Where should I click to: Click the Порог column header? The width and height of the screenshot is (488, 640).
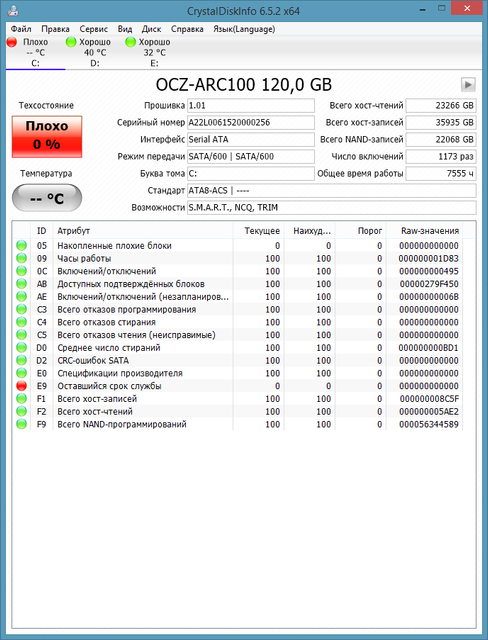tap(361, 231)
